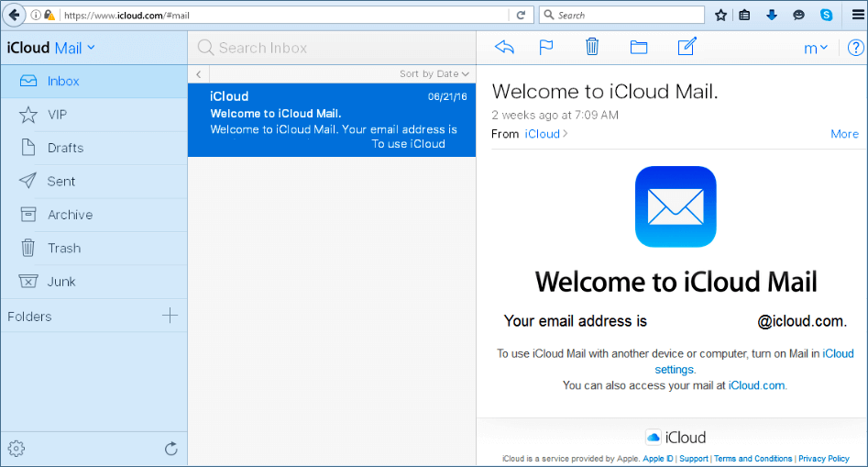This screenshot has width=868, height=467.
Task: Show bookmarks list icon in browser
Action: [x=744, y=15]
